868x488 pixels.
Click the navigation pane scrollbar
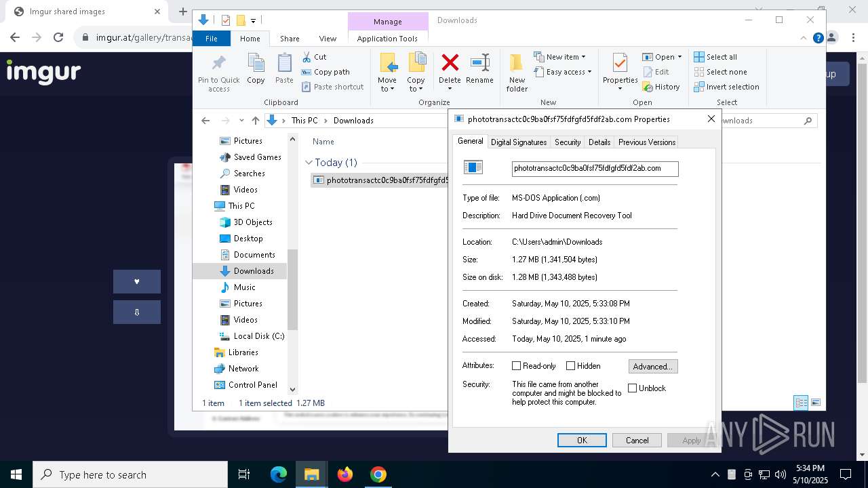(293, 289)
